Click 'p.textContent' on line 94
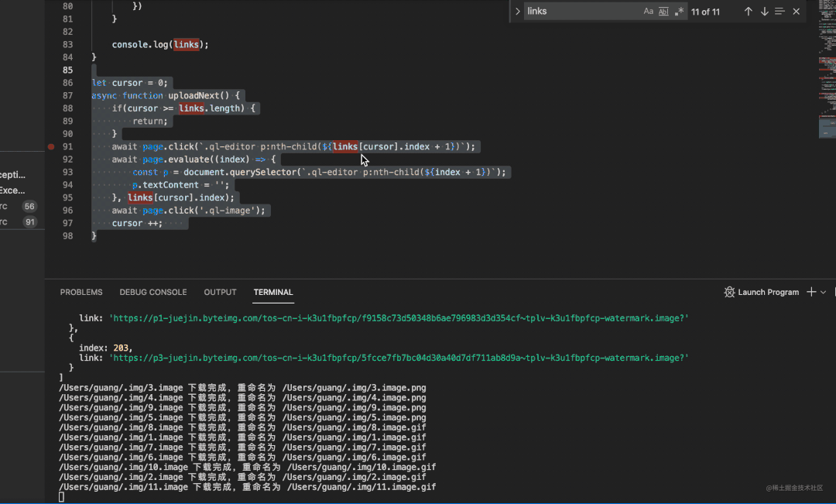 166,184
